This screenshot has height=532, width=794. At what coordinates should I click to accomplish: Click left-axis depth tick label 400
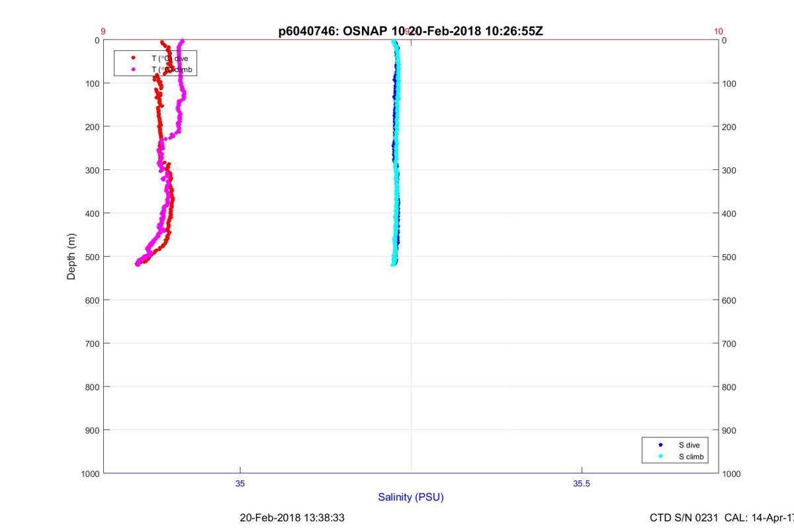point(92,213)
